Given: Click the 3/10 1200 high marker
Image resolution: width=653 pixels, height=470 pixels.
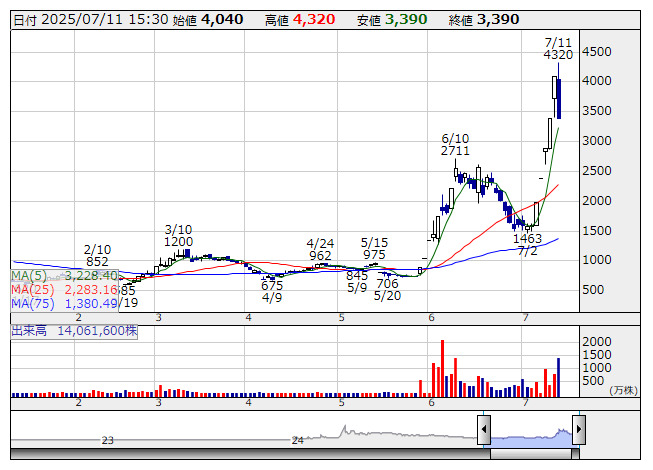Looking at the screenshot, I should pyautogui.click(x=178, y=236).
